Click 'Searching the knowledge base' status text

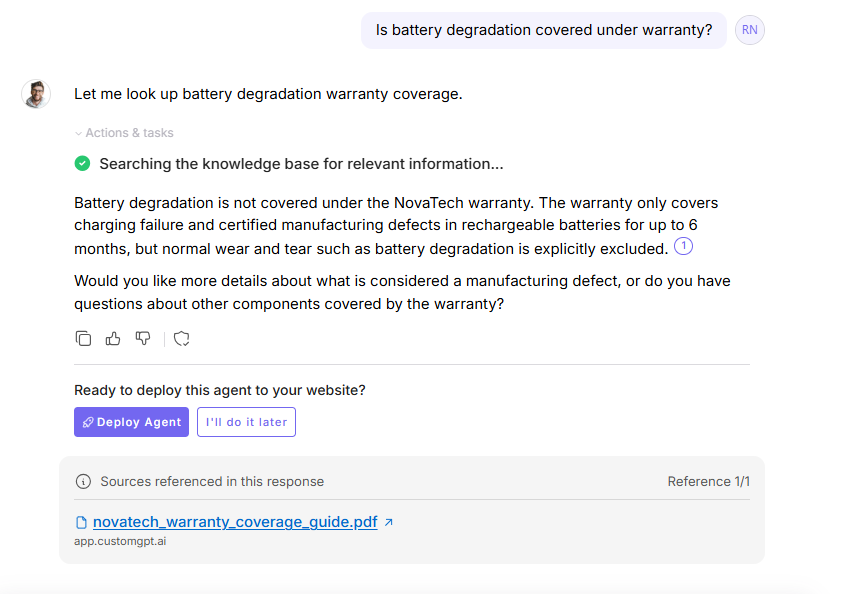point(301,164)
